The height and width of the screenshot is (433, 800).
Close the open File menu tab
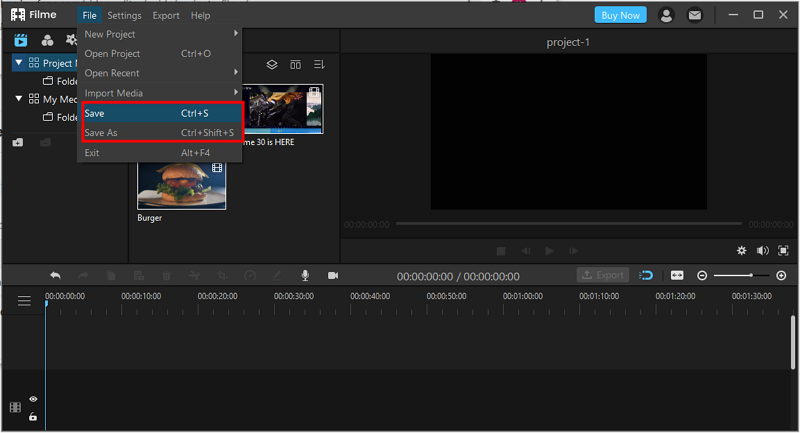(89, 15)
